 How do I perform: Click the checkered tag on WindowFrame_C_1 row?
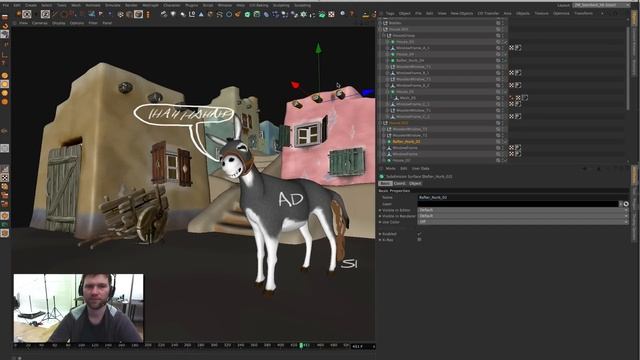511,104
